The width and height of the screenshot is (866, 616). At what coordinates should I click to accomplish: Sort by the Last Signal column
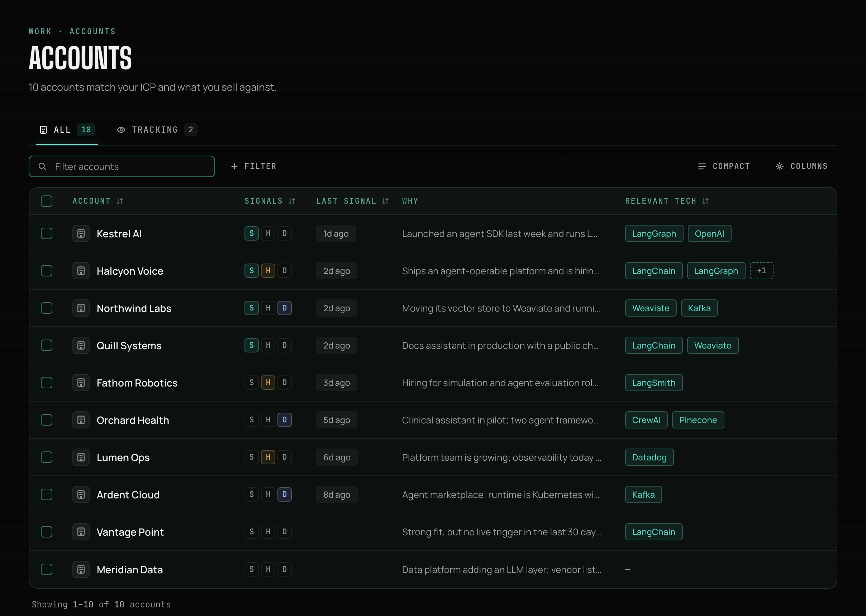(x=353, y=201)
